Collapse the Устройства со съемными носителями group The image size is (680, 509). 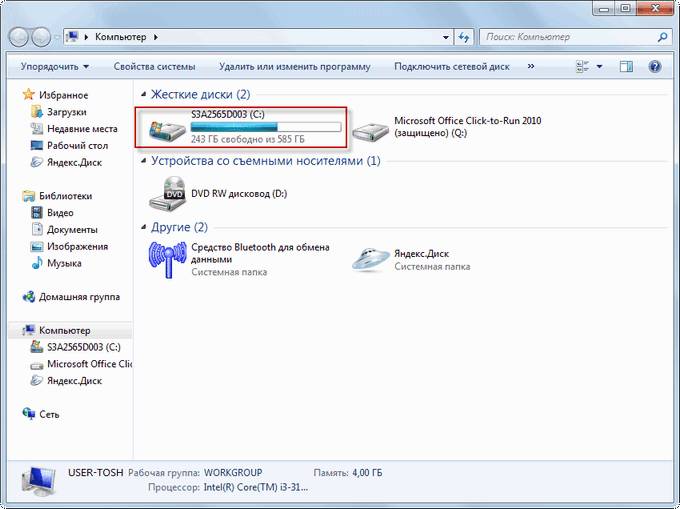(x=142, y=161)
